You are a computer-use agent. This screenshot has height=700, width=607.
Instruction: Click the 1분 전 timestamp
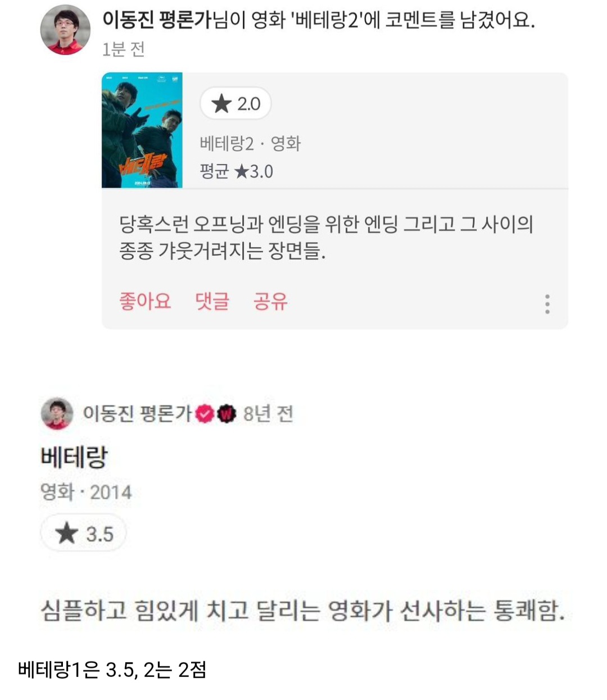(x=124, y=49)
